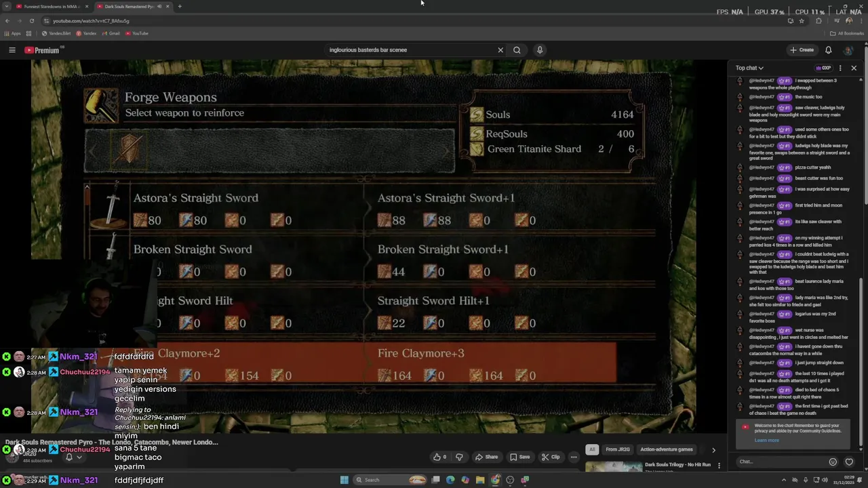Click 'Fire Claymore+3' text in video
The width and height of the screenshot is (868, 488).
tap(420, 353)
